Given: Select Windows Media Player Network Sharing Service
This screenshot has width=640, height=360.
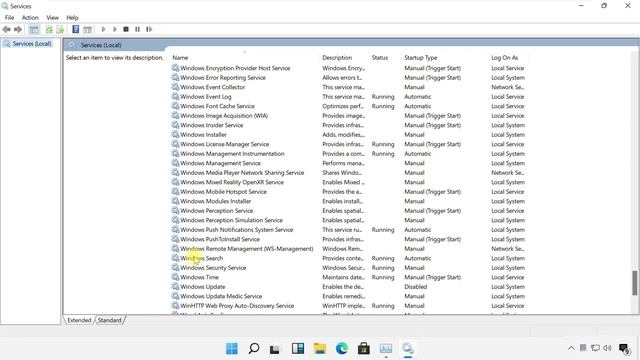Looking at the screenshot, I should [x=242, y=173].
